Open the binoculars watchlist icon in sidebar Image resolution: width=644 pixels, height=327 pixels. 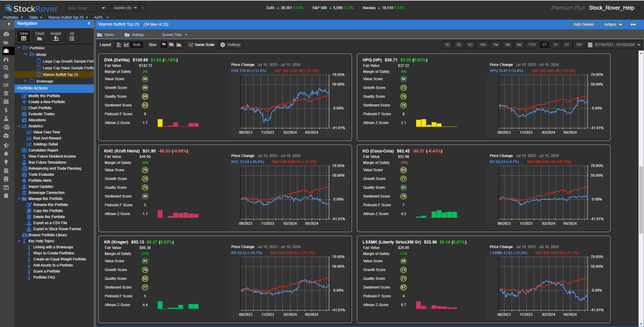click(6, 59)
